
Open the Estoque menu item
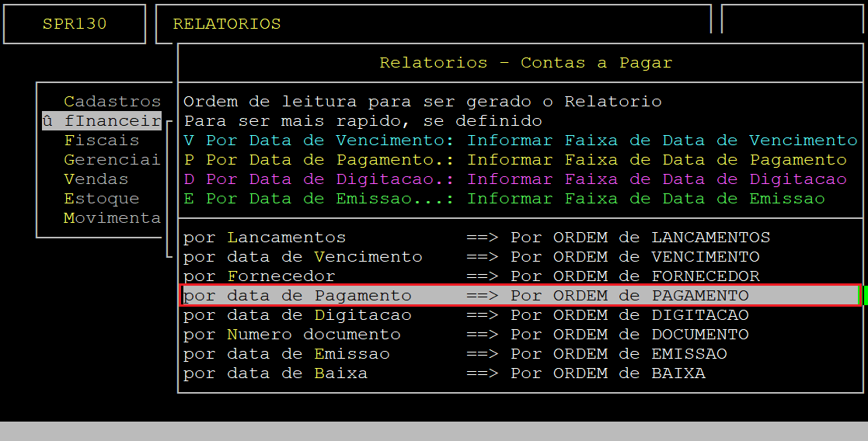(x=101, y=199)
